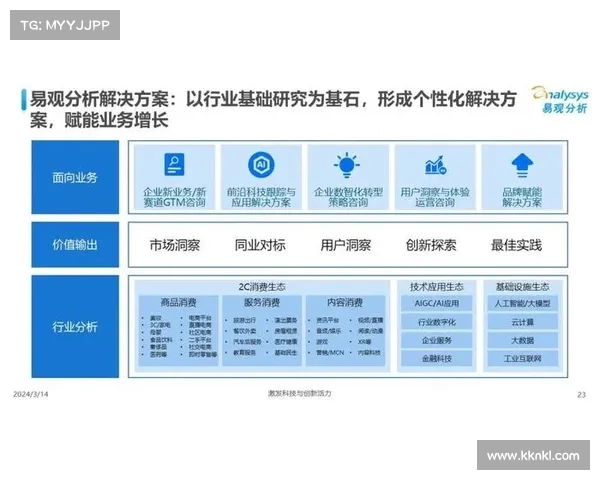The height and width of the screenshot is (480, 600).
Task: Click the 用户洞察与体验运营咨询 card text
Action: [435, 197]
